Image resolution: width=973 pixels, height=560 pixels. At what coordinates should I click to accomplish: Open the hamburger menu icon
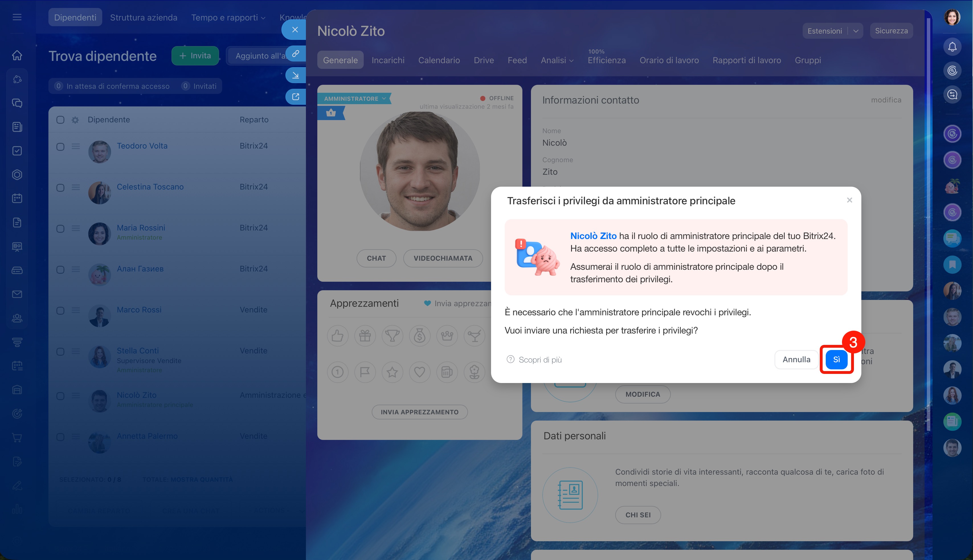pos(17,17)
